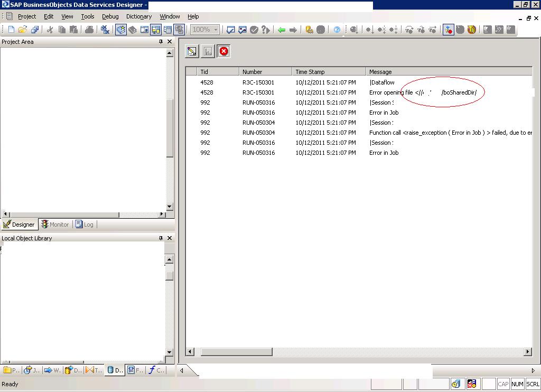Open the Projects tab with folder icon
The width and height of the screenshot is (541, 392).
(11, 370)
